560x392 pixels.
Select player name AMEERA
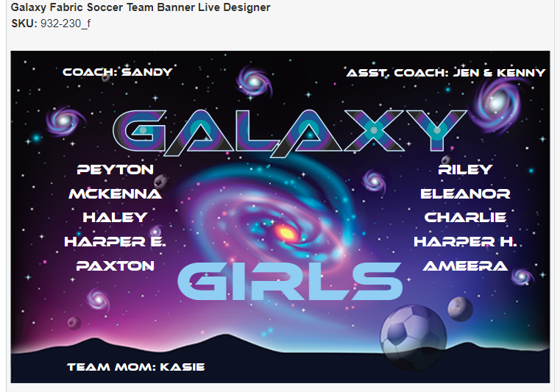click(x=465, y=266)
